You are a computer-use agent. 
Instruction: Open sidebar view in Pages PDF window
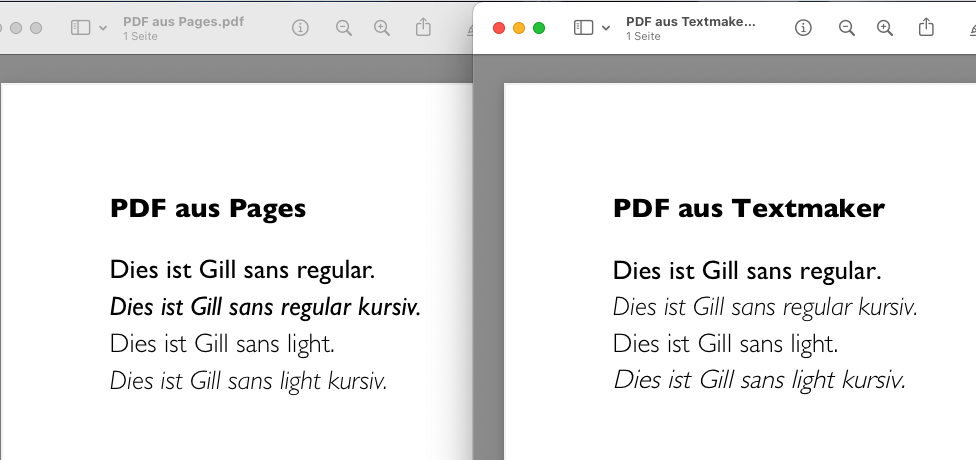pyautogui.click(x=80, y=27)
